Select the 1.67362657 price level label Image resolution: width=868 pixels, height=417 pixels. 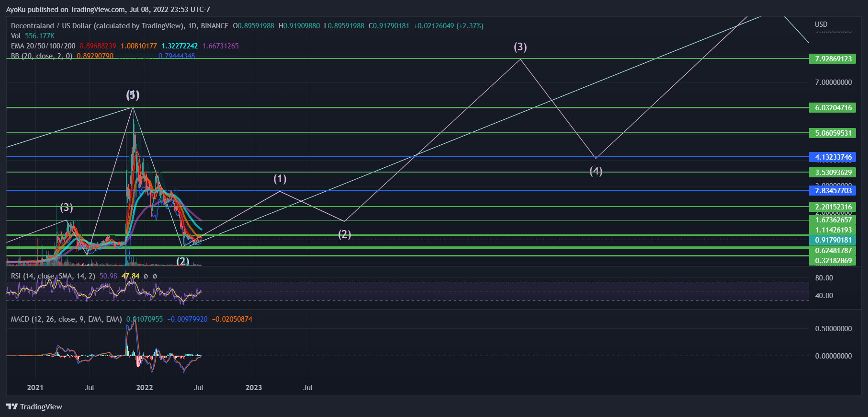point(833,220)
